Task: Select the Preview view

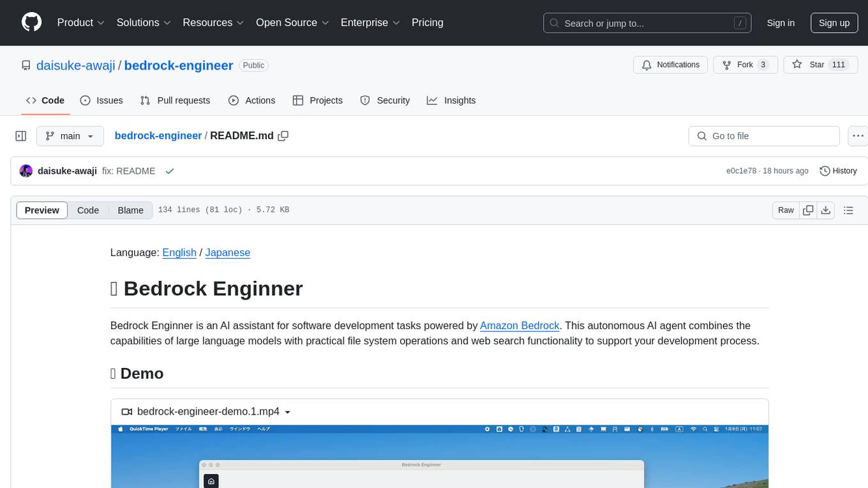Action: (x=42, y=210)
